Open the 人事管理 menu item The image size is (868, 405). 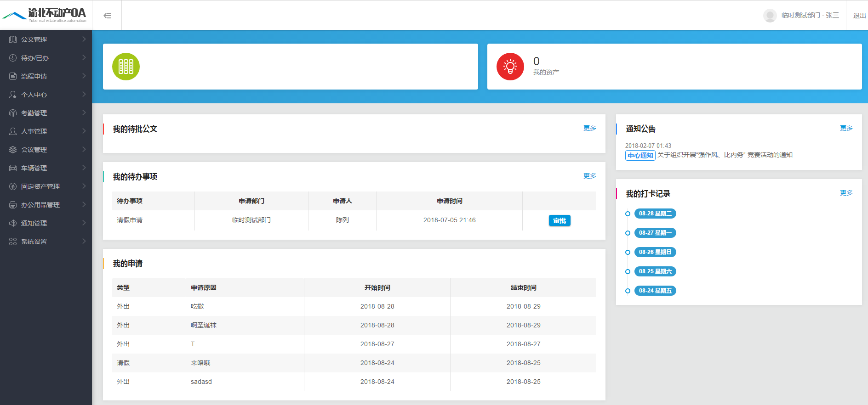[34, 131]
